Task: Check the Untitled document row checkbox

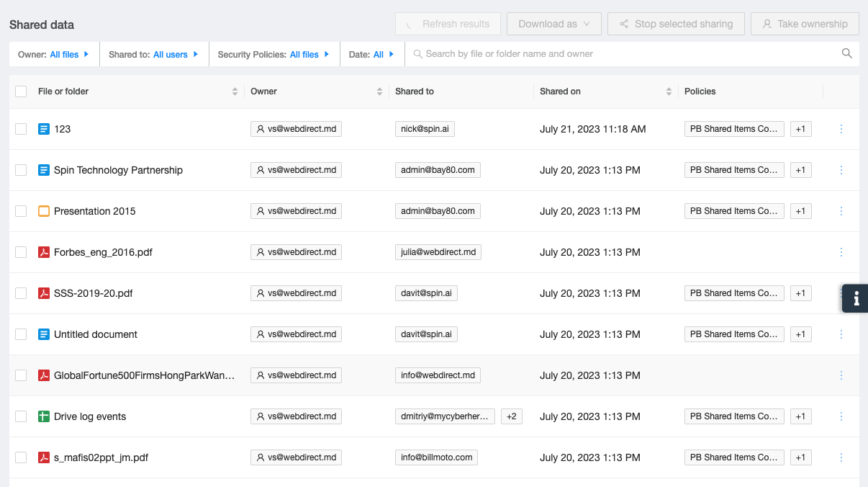Action: tap(21, 334)
